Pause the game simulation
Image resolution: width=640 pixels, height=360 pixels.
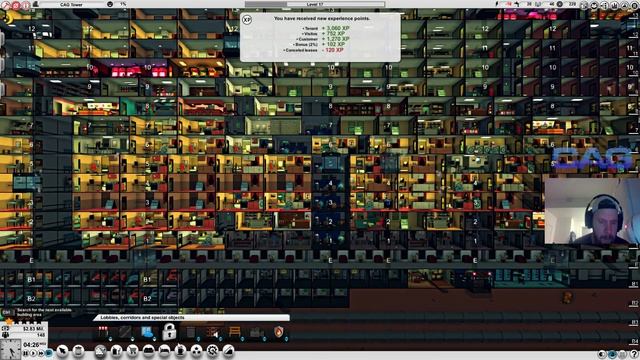click(26, 353)
